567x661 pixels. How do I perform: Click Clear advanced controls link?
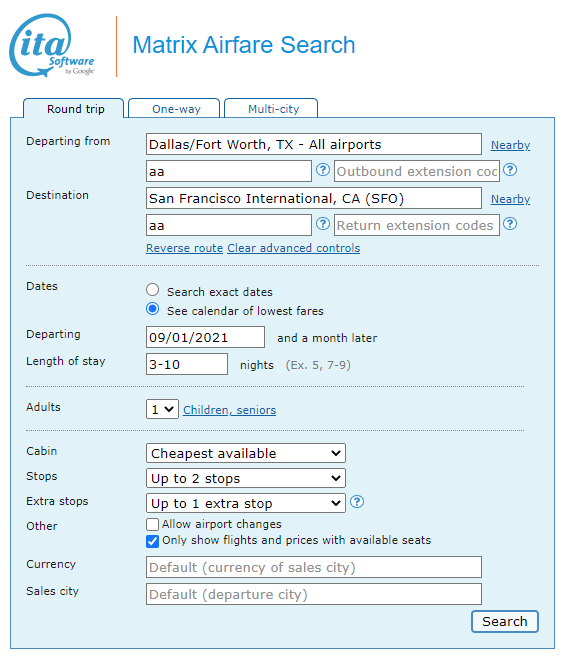click(x=294, y=248)
